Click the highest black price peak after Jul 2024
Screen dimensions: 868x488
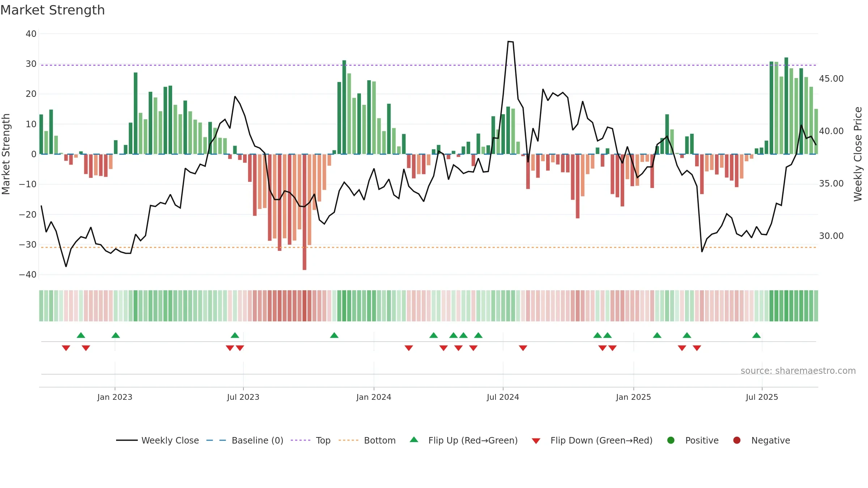(510, 42)
